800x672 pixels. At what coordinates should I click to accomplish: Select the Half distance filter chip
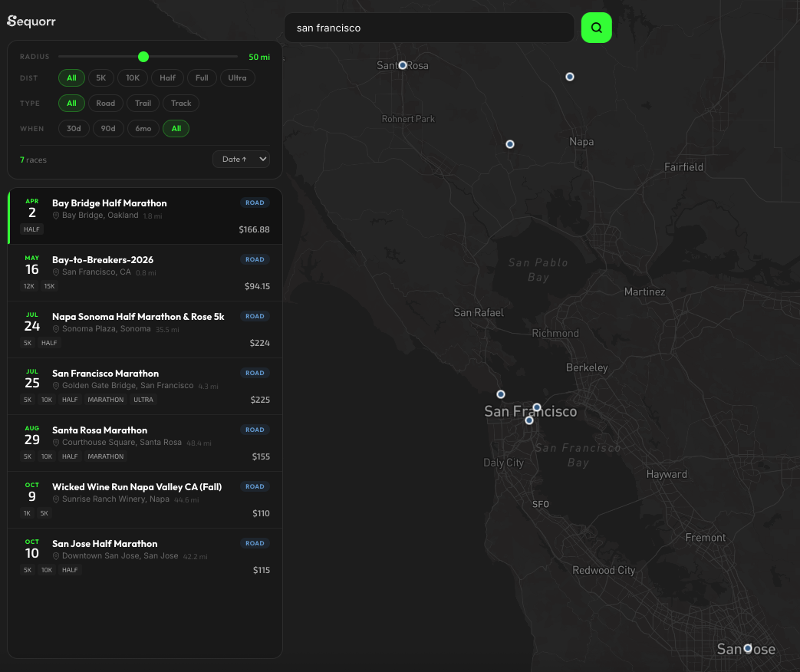(168, 77)
